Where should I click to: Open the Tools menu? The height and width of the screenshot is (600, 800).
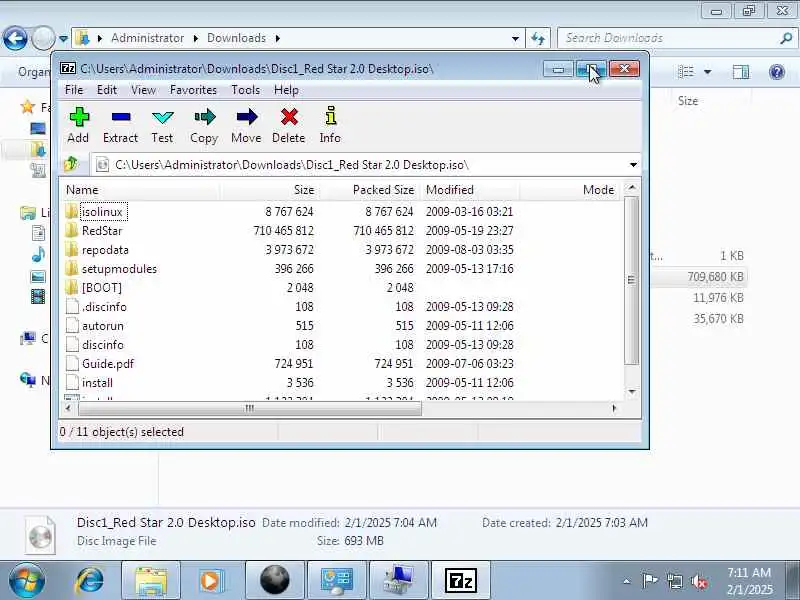245,90
